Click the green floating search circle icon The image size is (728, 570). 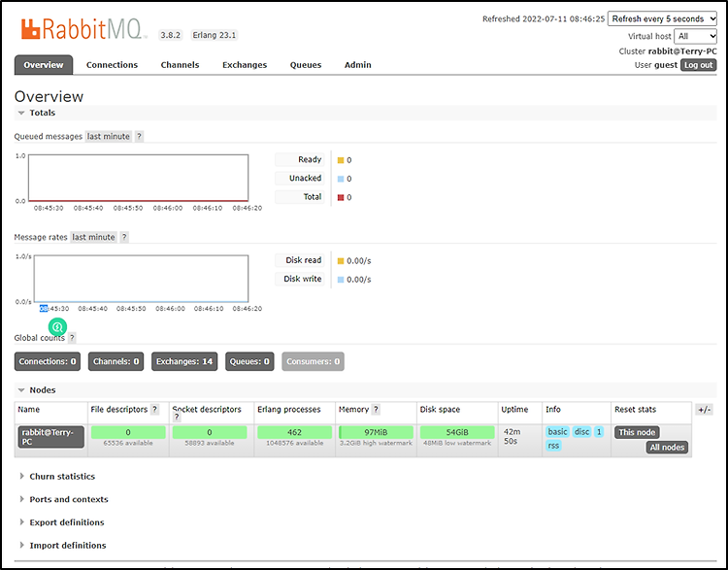coord(57,327)
